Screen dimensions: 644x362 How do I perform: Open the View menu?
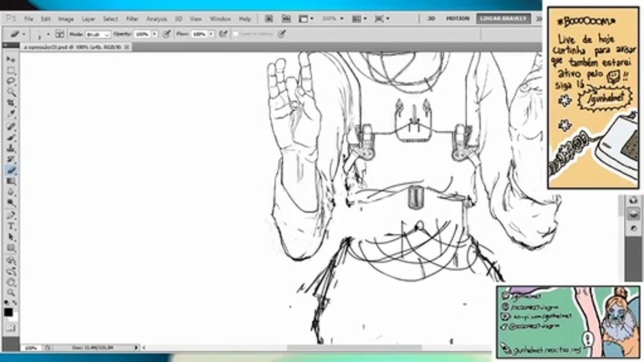coord(196,19)
